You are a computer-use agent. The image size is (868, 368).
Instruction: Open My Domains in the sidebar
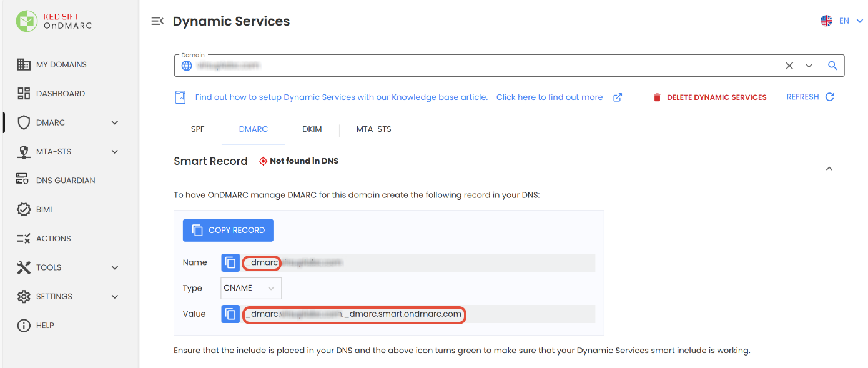pos(61,64)
